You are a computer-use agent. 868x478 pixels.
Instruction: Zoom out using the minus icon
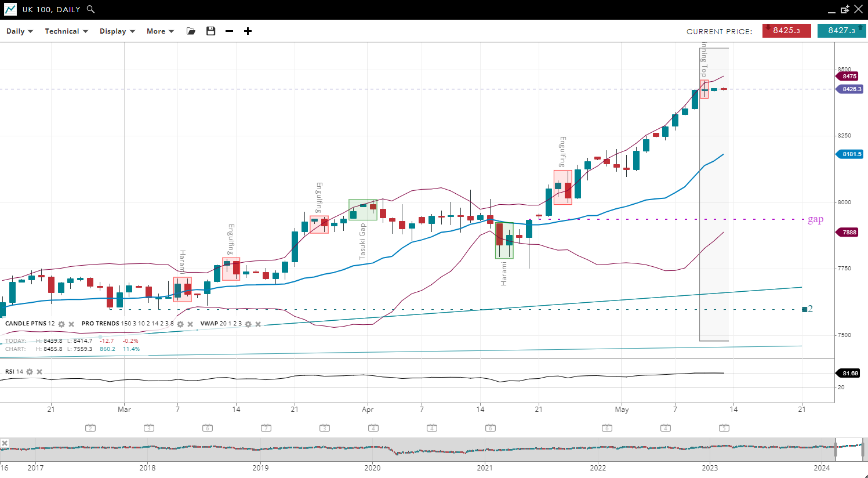230,31
